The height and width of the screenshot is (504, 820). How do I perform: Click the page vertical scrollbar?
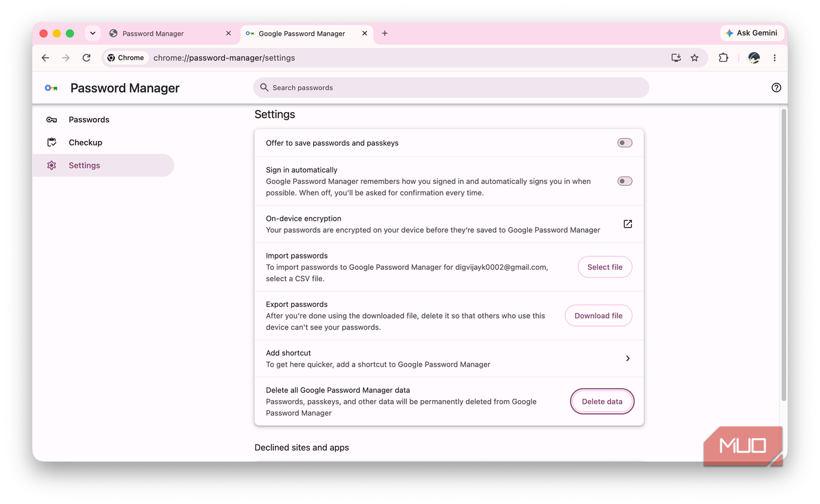(783, 254)
